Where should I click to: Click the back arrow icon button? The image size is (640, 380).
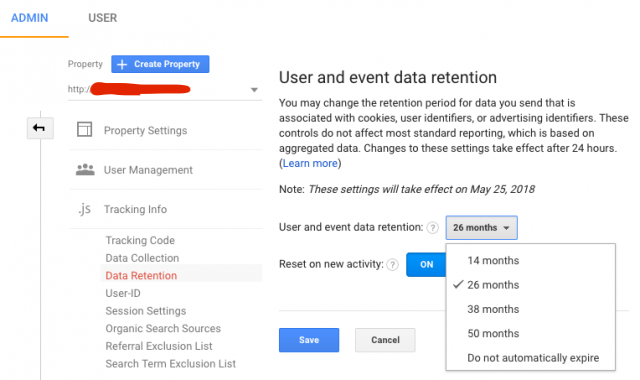click(x=40, y=128)
